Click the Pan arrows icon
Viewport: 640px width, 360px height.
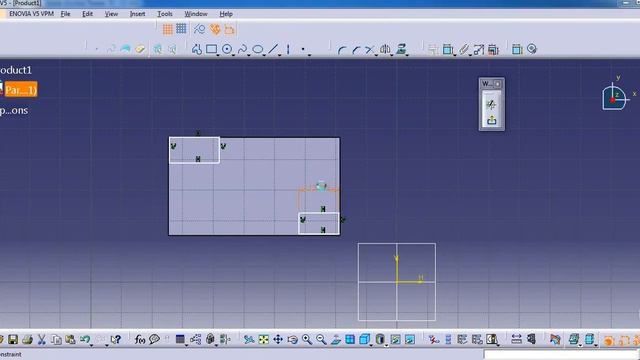278,340
